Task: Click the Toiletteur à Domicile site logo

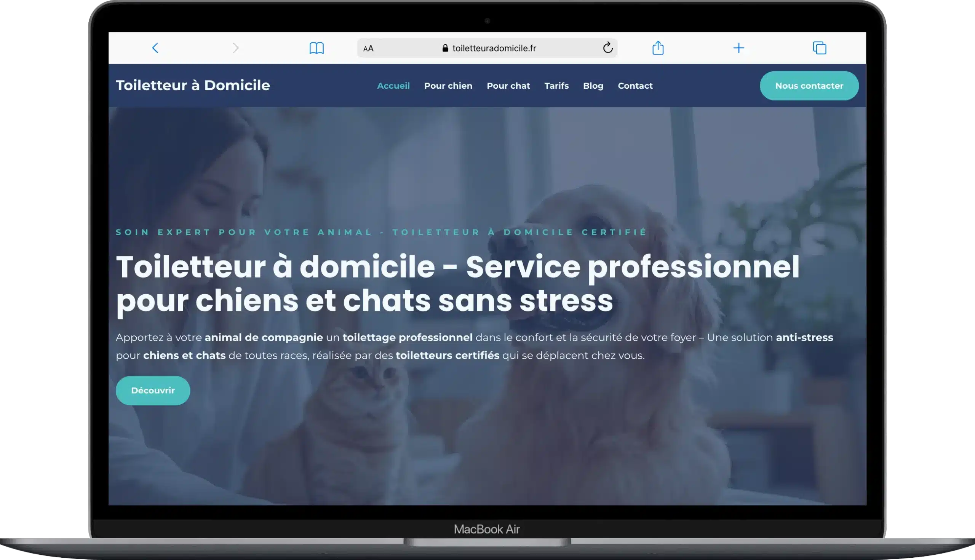Action: point(193,85)
